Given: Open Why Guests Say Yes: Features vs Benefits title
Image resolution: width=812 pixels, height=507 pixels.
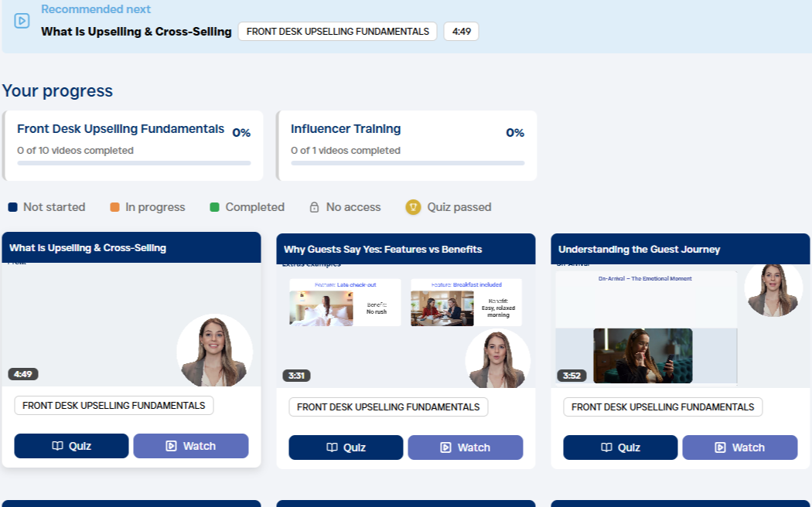Looking at the screenshot, I should click(383, 250).
